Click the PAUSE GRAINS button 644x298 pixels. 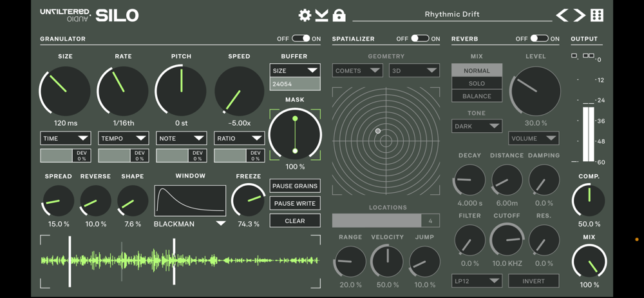[x=295, y=186]
